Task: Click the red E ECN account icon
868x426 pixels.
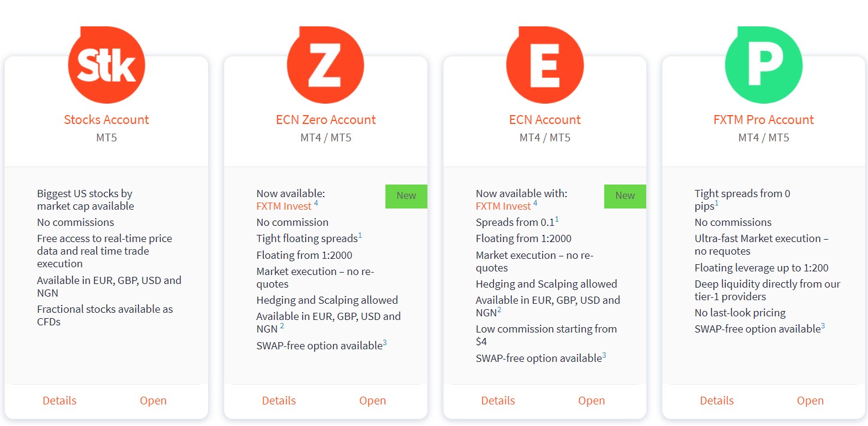Action: point(545,65)
